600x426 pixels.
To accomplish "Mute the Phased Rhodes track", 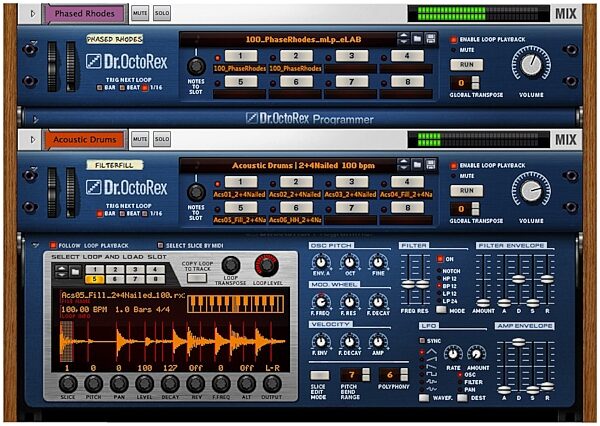I will (140, 13).
